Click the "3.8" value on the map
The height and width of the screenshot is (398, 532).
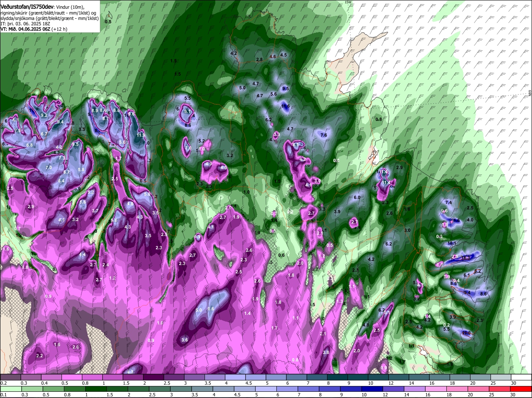tap(326, 352)
